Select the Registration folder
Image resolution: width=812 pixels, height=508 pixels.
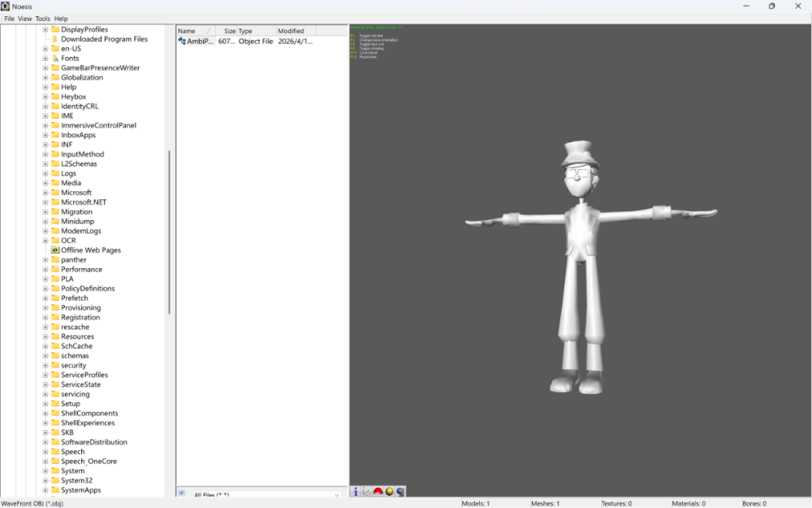point(80,317)
